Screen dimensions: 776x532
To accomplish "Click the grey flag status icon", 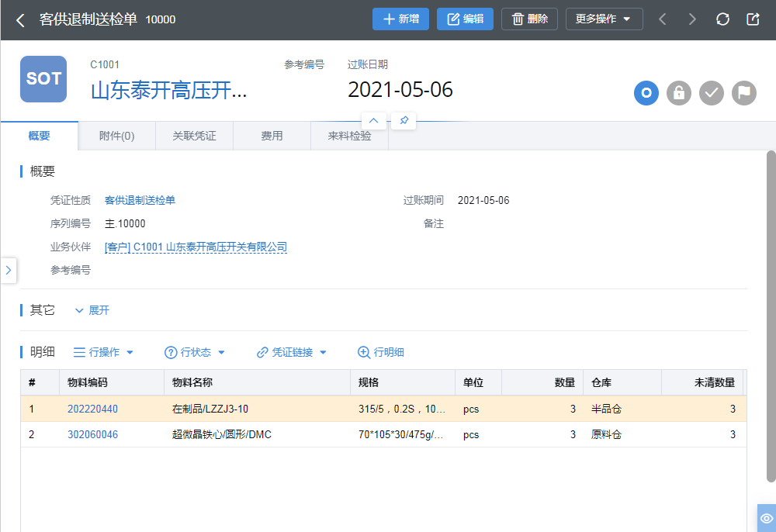I will (744, 93).
